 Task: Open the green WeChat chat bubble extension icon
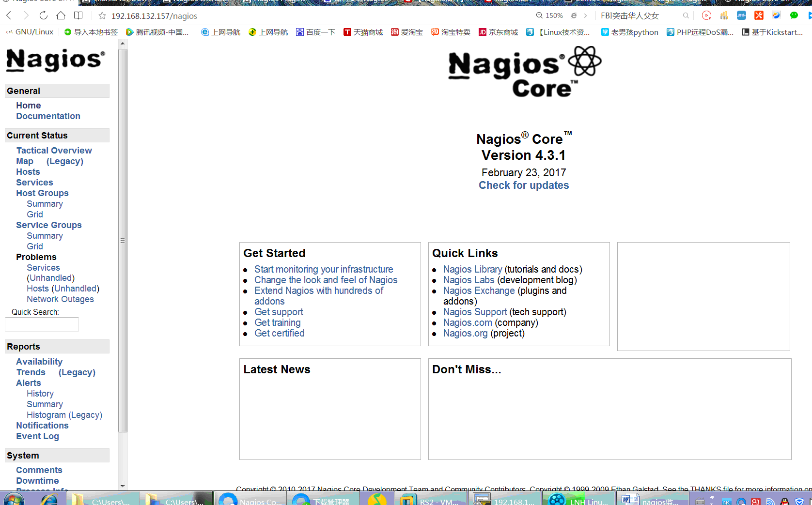pyautogui.click(x=794, y=15)
